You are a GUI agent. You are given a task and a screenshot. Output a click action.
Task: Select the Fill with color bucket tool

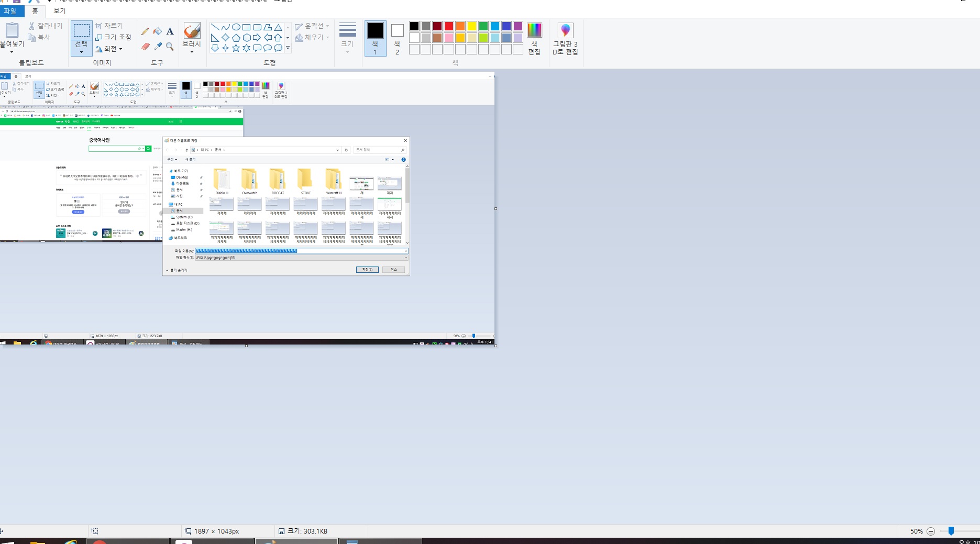pyautogui.click(x=158, y=31)
